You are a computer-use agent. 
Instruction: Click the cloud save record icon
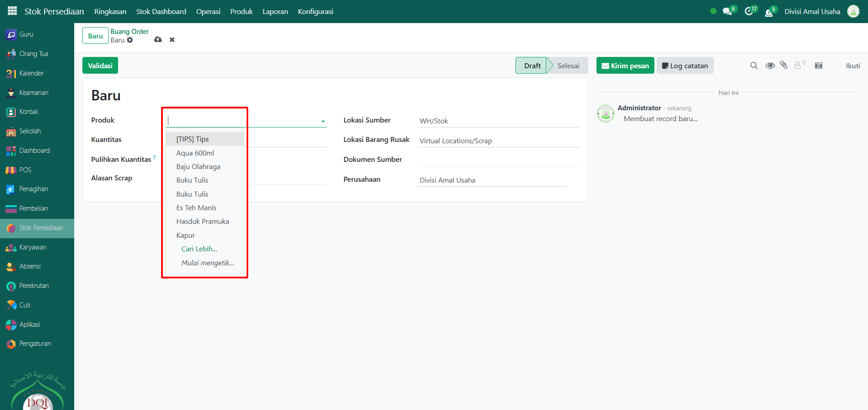[x=158, y=40]
